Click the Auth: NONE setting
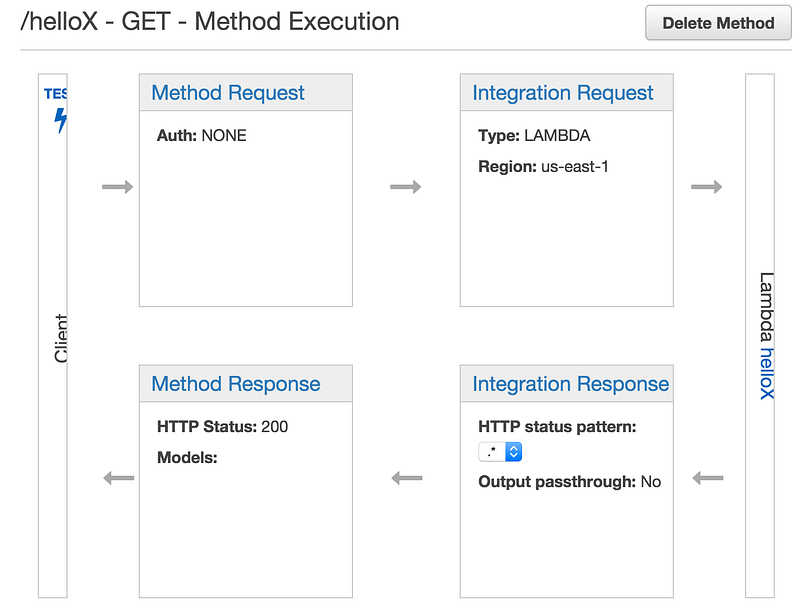Screen dimensions: 800x603 pos(202,135)
